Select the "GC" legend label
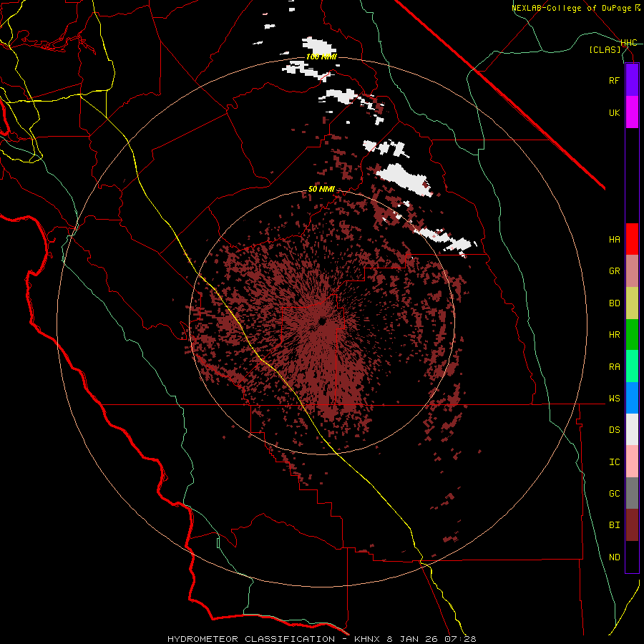Image resolution: width=644 pixels, height=644 pixels. click(614, 494)
